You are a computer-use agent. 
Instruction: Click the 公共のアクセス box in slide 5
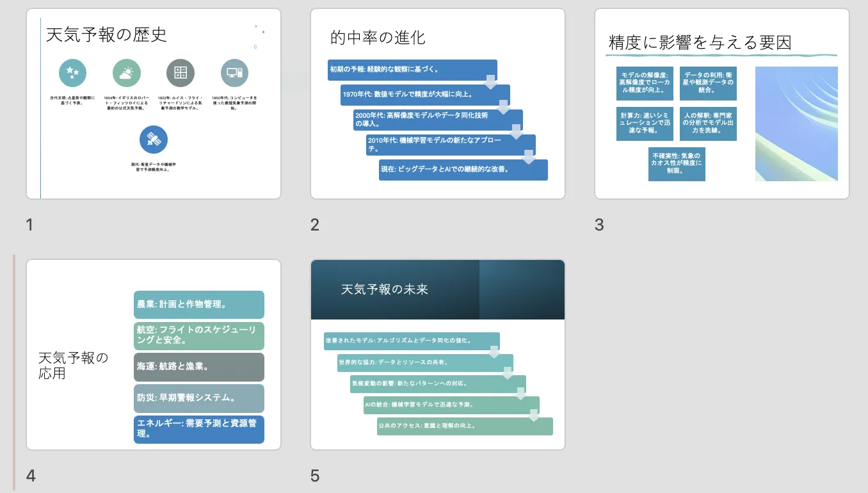click(x=465, y=426)
